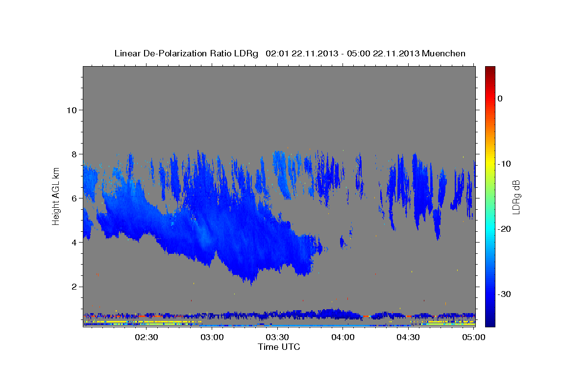Click the height tick label '6'

point(74,198)
